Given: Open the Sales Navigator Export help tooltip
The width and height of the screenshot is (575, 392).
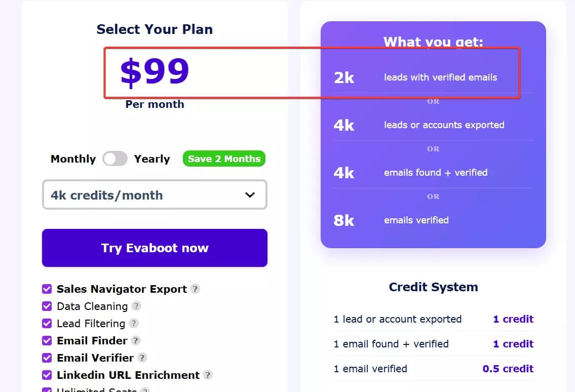Looking at the screenshot, I should pyautogui.click(x=196, y=289).
